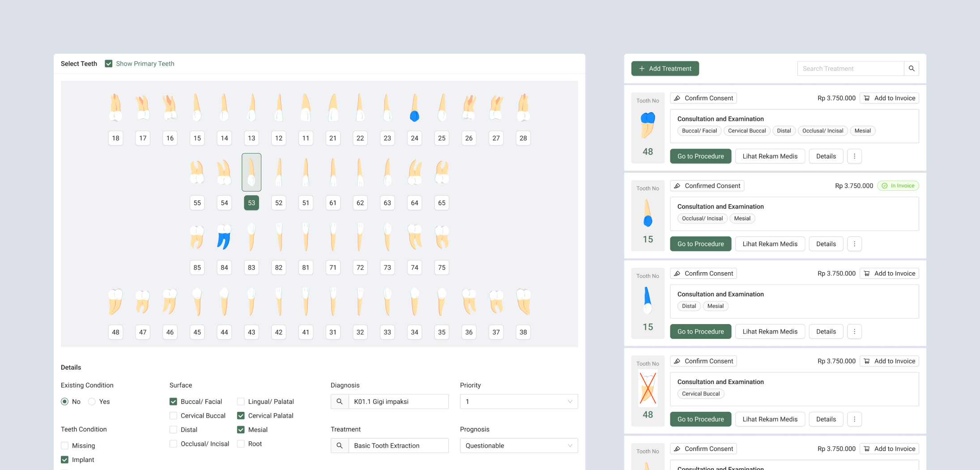Expand the Prognosis dropdown showing Questionable
The width and height of the screenshot is (980, 470).
pos(519,445)
